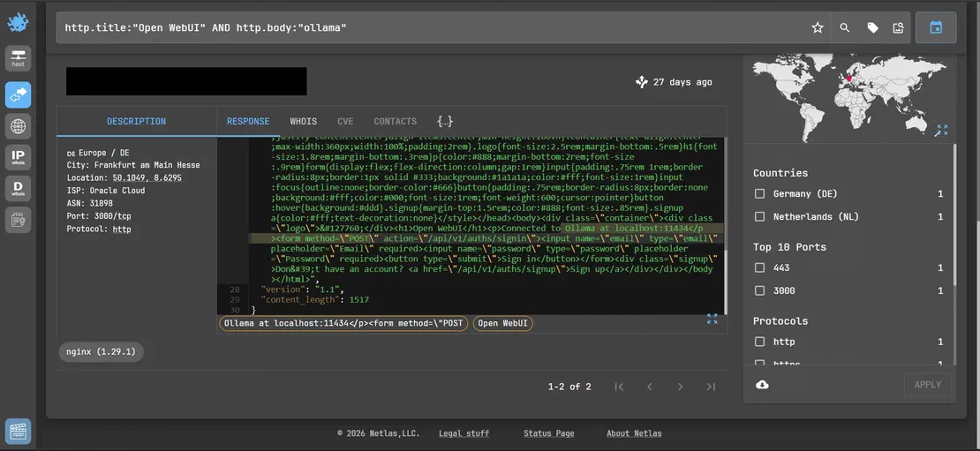Click the Port: 3000/tcp text
This screenshot has height=451, width=980.
(99, 216)
